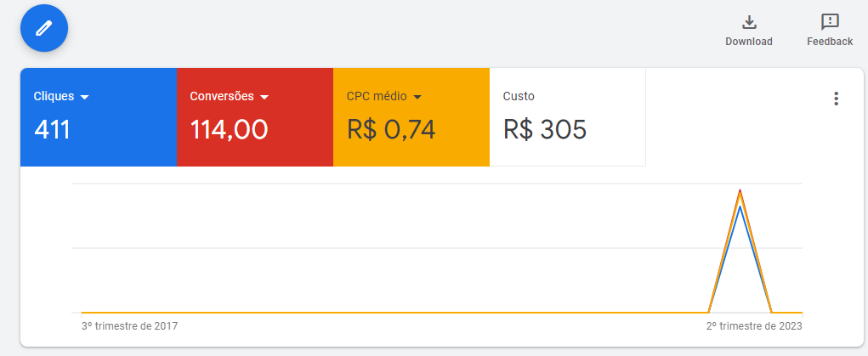
Task: Expand the Conversões metric dropdown arrow
Action: point(264,97)
